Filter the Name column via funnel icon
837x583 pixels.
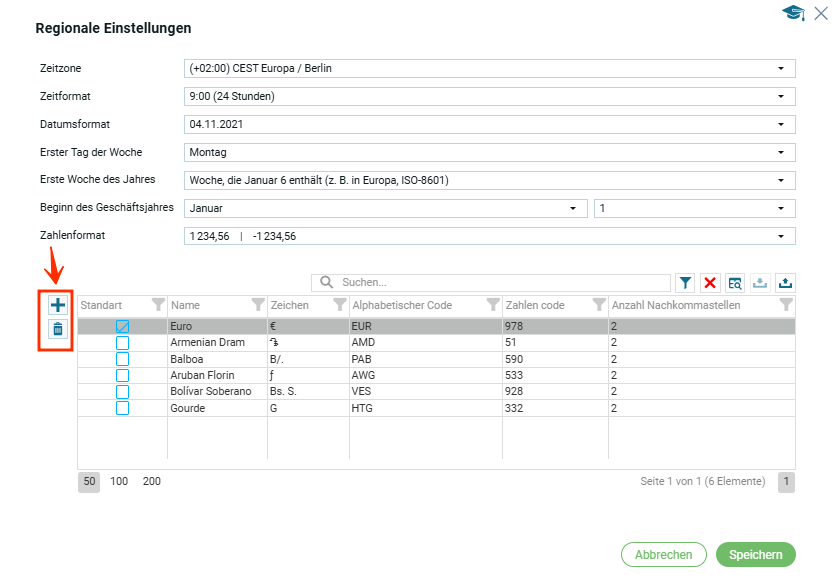[258, 305]
